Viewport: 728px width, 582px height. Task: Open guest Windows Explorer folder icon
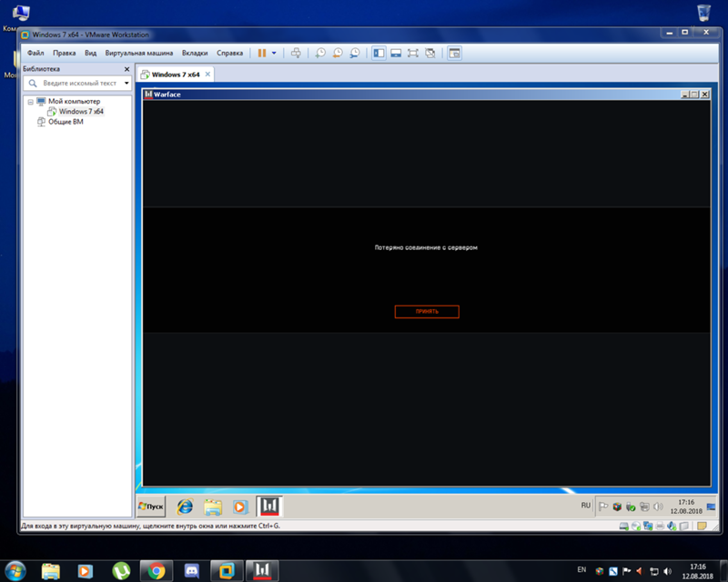coord(213,507)
